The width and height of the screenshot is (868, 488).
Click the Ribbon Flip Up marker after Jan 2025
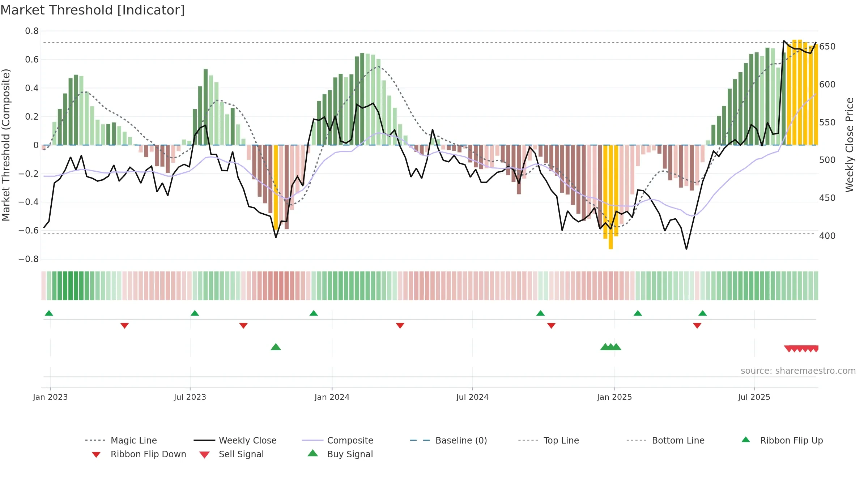(638, 313)
